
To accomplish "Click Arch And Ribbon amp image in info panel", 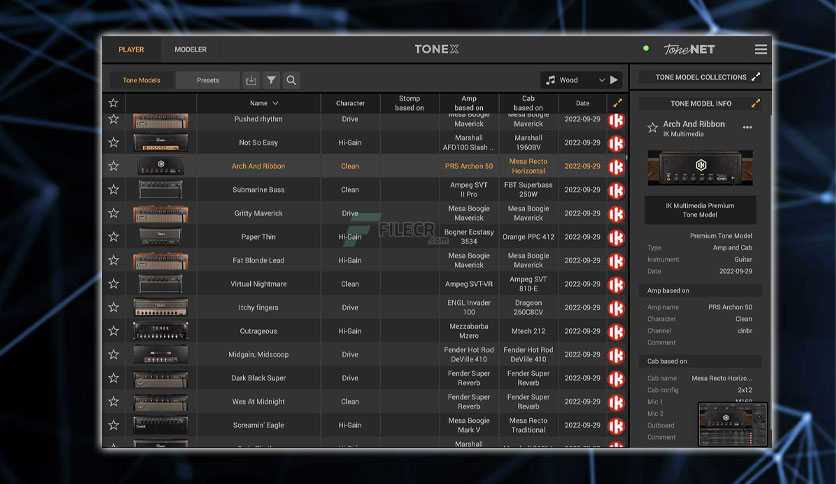I will tap(700, 167).
